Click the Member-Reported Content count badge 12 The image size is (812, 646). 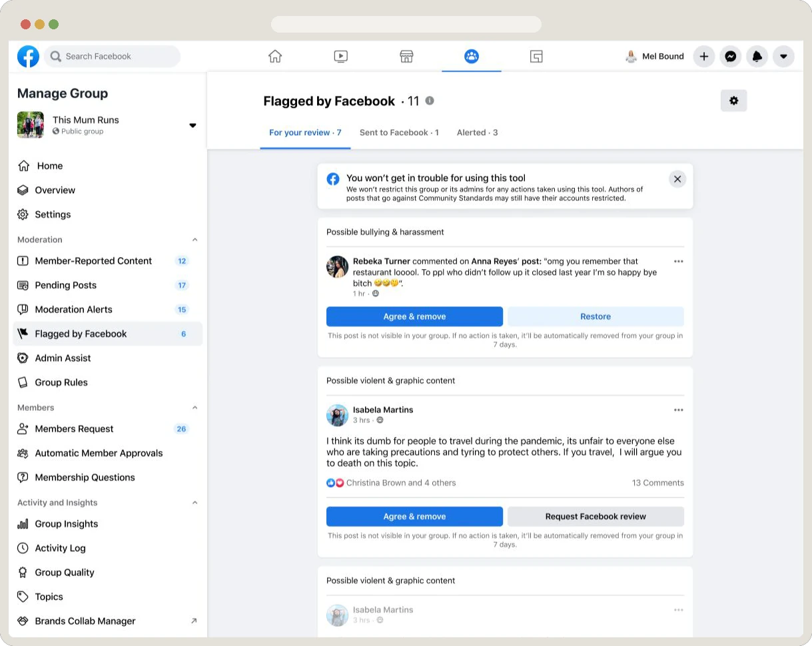click(x=182, y=261)
